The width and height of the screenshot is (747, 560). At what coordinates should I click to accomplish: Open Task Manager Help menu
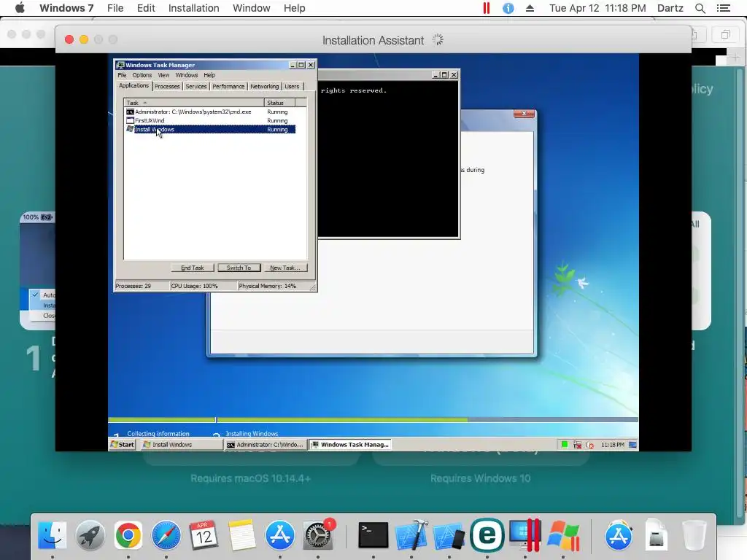pyautogui.click(x=209, y=75)
